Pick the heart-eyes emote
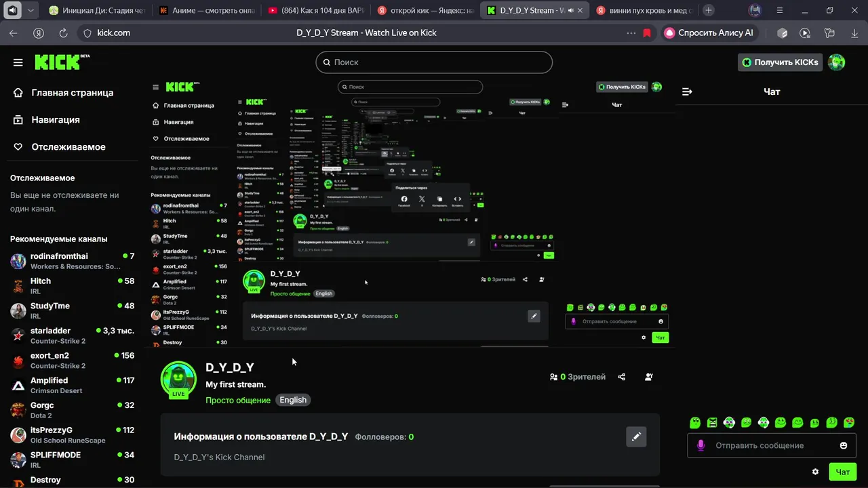This screenshot has height=488, width=868. tap(849, 423)
